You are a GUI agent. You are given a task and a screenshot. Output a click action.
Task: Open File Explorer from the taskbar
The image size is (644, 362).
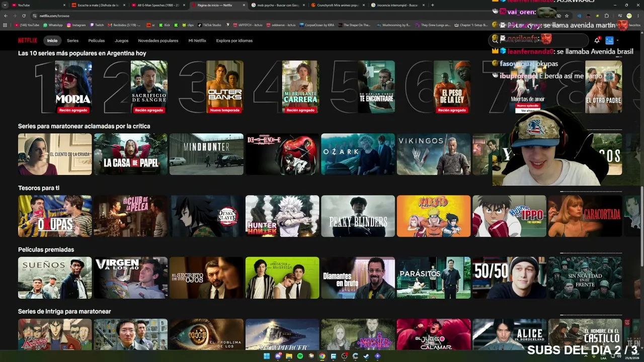[289, 356]
